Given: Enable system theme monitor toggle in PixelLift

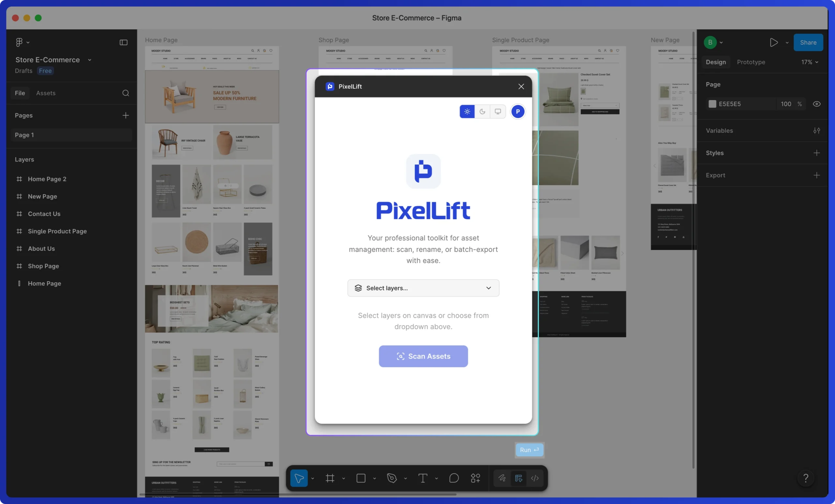Looking at the screenshot, I should [497, 112].
